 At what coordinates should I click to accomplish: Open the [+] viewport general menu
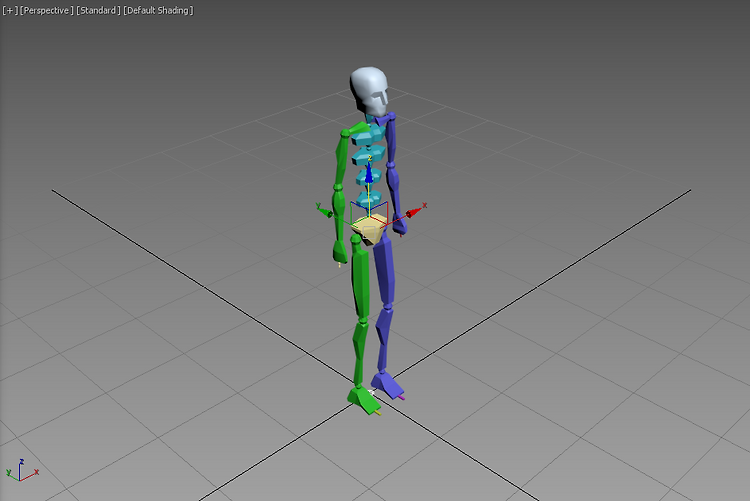pyautogui.click(x=10, y=10)
